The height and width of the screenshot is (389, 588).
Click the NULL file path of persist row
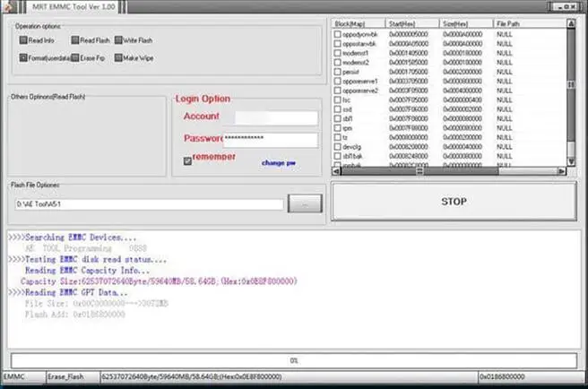(505, 72)
